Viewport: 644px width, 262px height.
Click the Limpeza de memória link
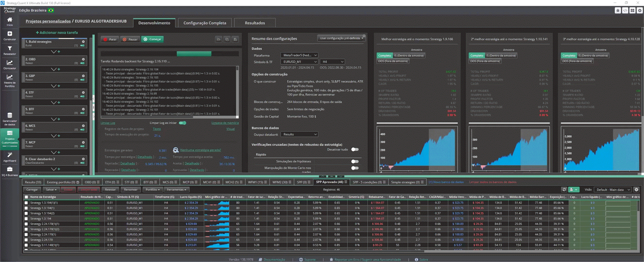[x=225, y=123]
